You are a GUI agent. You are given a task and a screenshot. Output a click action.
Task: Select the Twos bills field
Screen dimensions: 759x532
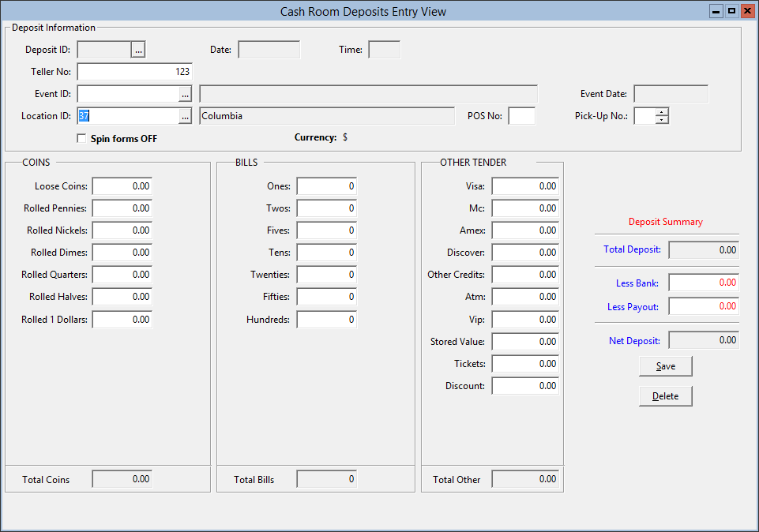[x=327, y=208]
